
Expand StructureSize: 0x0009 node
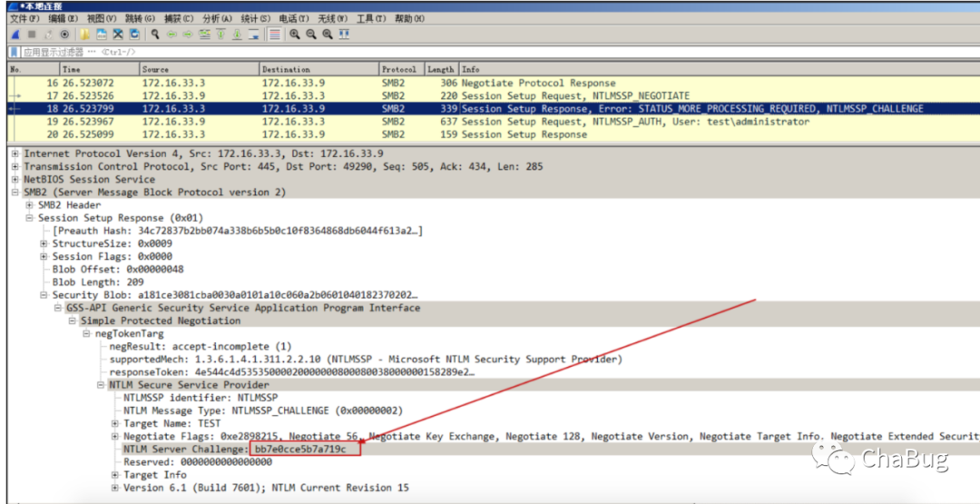pyautogui.click(x=44, y=244)
